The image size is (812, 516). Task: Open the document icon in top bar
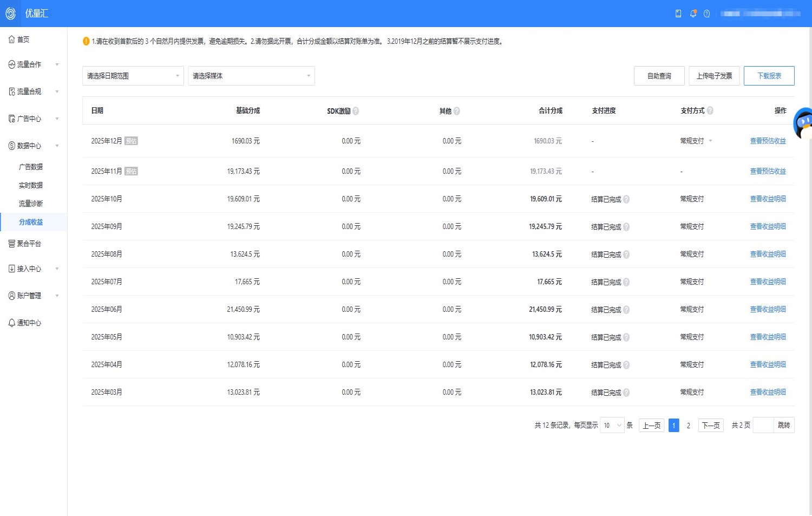pos(678,14)
